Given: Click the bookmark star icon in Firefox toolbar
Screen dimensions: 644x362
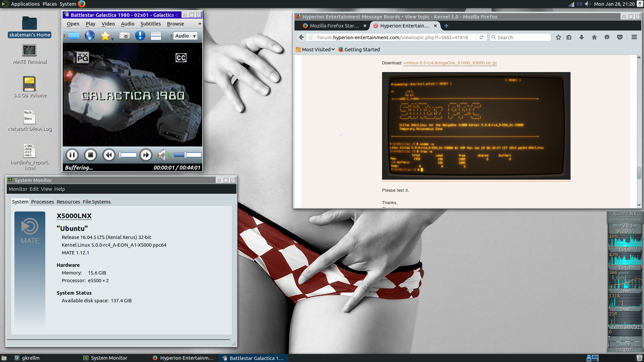Looking at the screenshot, I should (558, 37).
